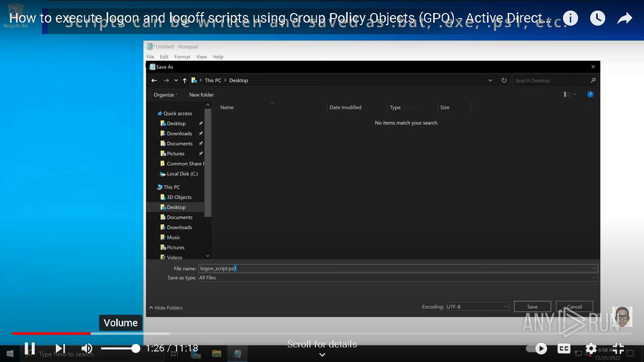Open Save as type dropdown
Viewport: 644px width, 362px height.
pos(398,278)
